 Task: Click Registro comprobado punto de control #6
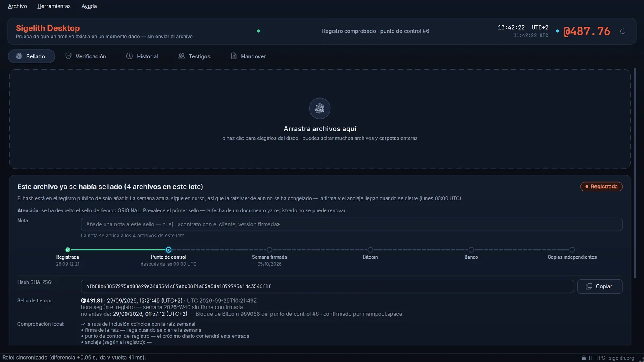[x=376, y=31]
